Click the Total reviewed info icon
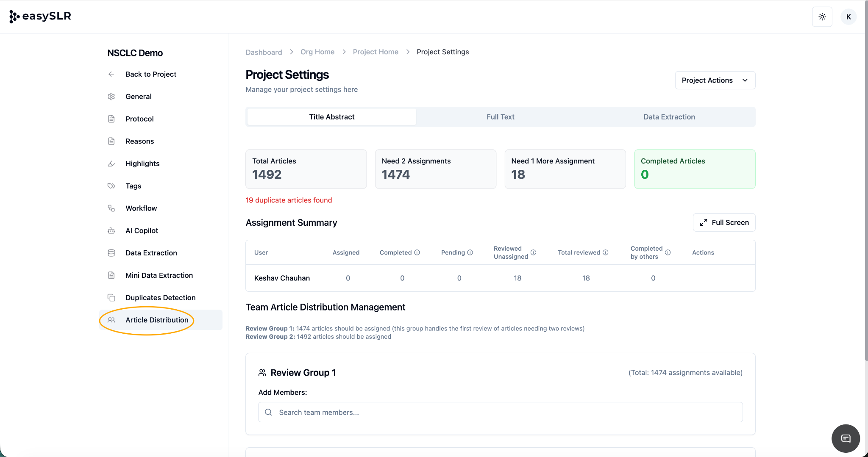 (x=606, y=252)
